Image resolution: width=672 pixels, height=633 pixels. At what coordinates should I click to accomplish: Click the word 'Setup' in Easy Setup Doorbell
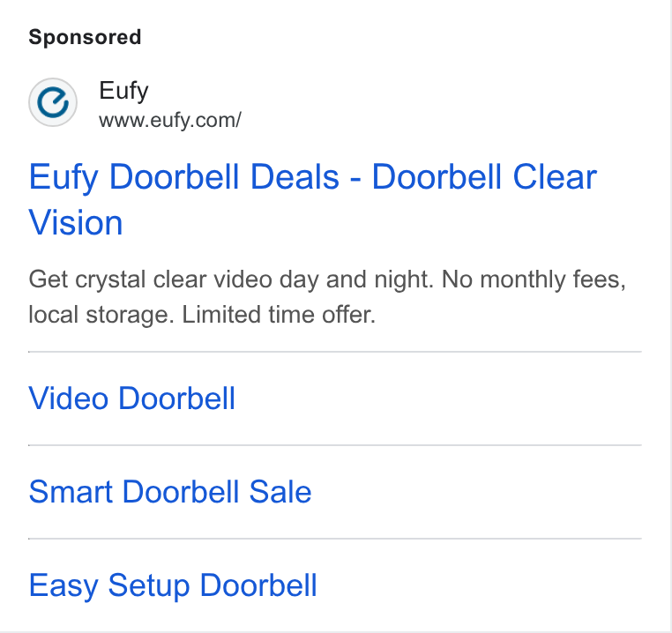click(x=149, y=585)
